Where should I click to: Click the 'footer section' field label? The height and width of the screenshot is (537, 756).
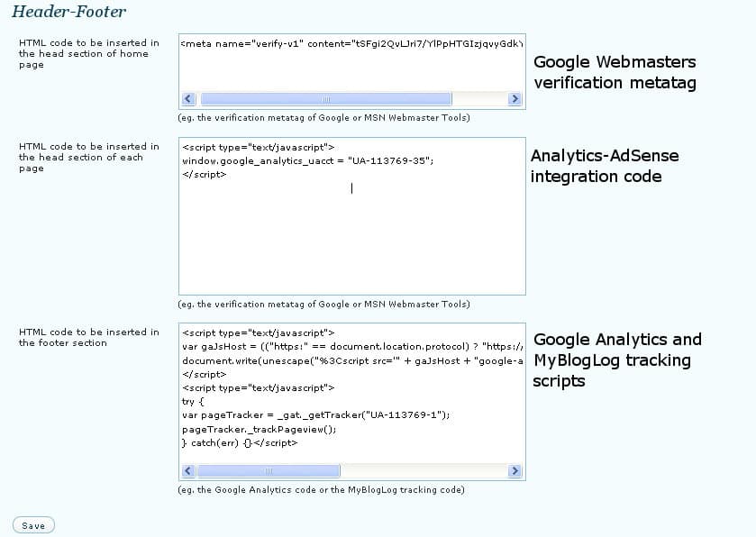(x=88, y=337)
